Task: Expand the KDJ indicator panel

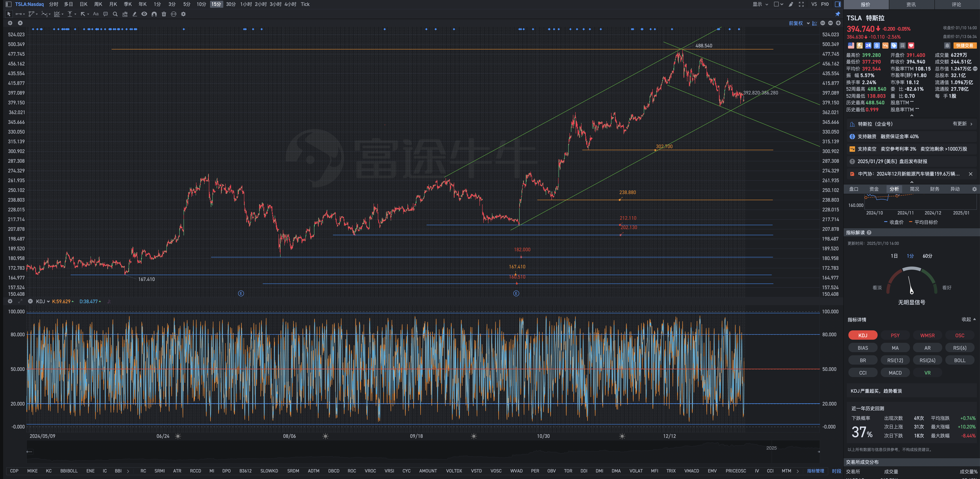Action: pos(20,301)
